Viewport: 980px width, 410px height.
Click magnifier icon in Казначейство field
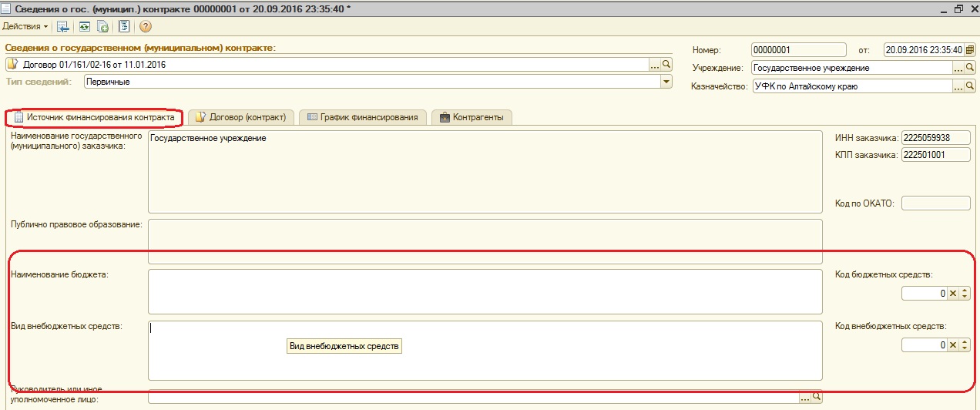(x=971, y=86)
